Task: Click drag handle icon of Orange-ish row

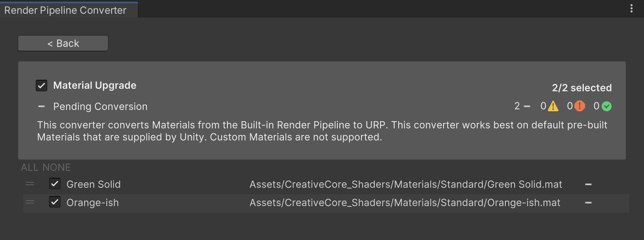Action: pyautogui.click(x=30, y=202)
